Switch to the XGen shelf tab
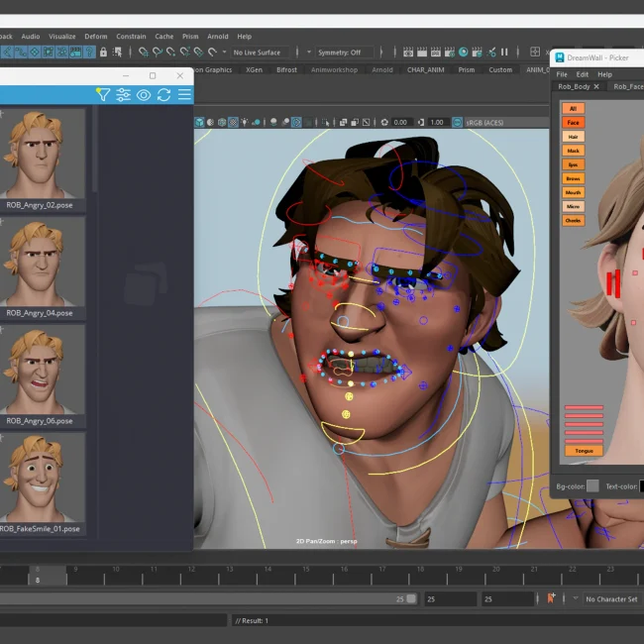Viewport: 644px width, 644px height. point(254,69)
